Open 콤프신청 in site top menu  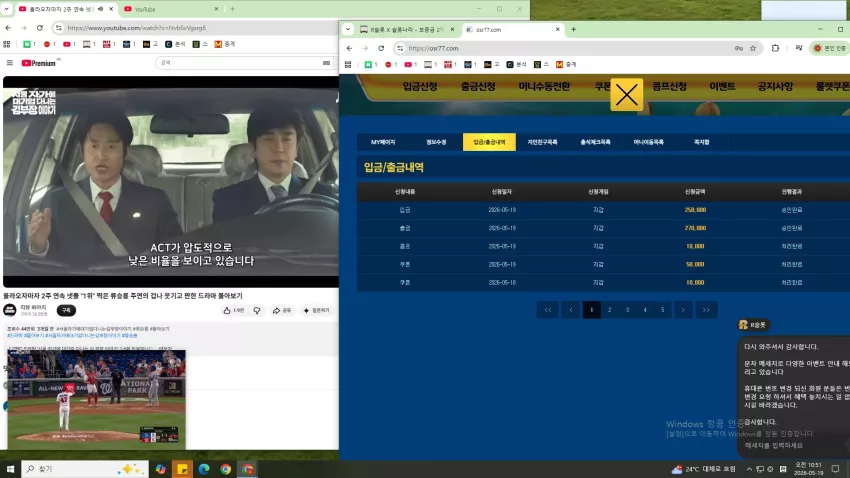[669, 86]
